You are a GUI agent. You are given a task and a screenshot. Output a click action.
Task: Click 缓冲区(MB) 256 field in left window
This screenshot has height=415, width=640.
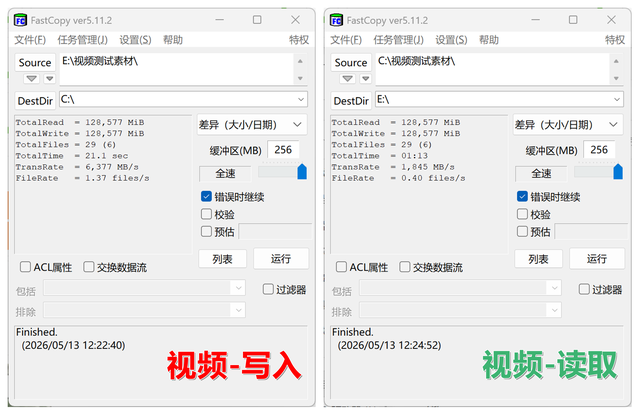[x=283, y=150]
